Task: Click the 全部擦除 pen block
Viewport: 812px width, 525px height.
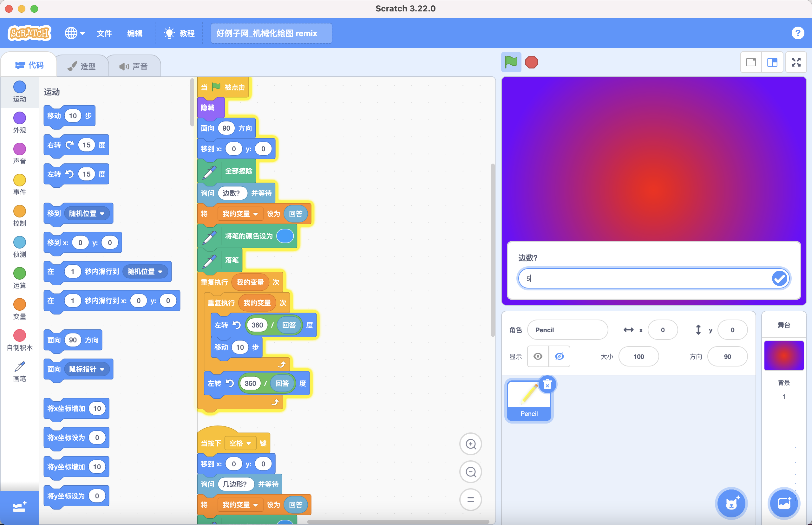Action: (227, 171)
